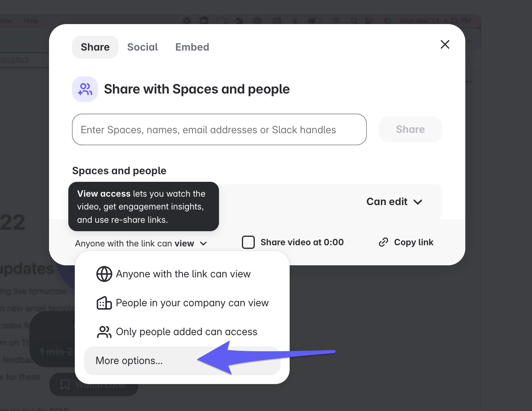Click the Wi-Fi icon in the macOS menu bar
The height and width of the screenshot is (411, 532).
click(x=336, y=21)
